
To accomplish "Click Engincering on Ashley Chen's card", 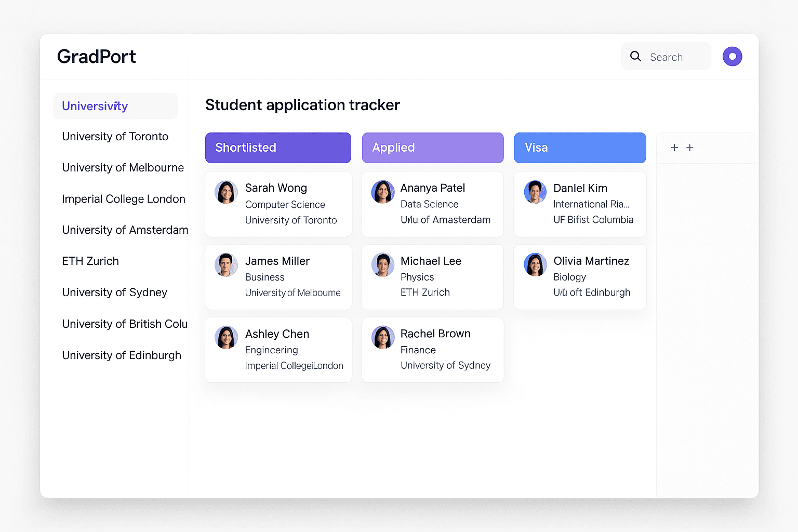I will click(x=272, y=350).
